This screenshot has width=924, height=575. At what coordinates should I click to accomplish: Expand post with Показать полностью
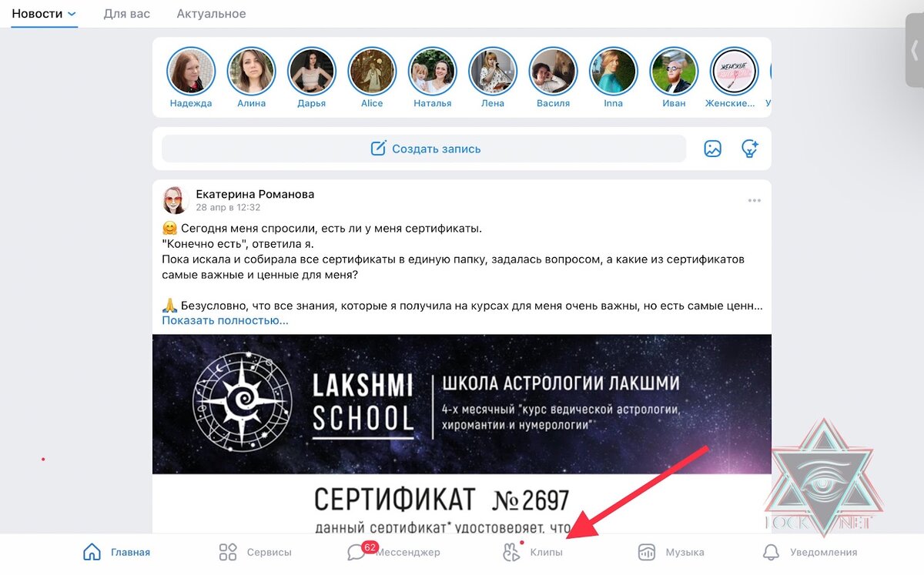click(225, 320)
